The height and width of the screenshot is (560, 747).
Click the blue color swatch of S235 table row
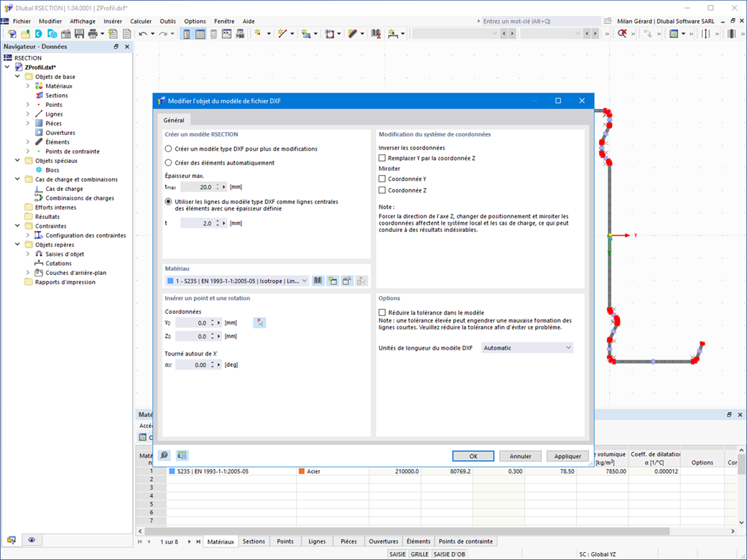pyautogui.click(x=172, y=472)
